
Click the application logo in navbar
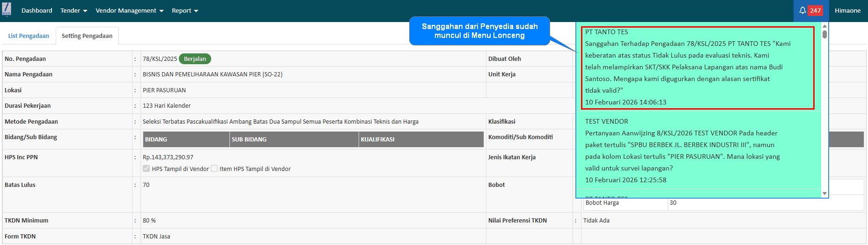(7, 9)
